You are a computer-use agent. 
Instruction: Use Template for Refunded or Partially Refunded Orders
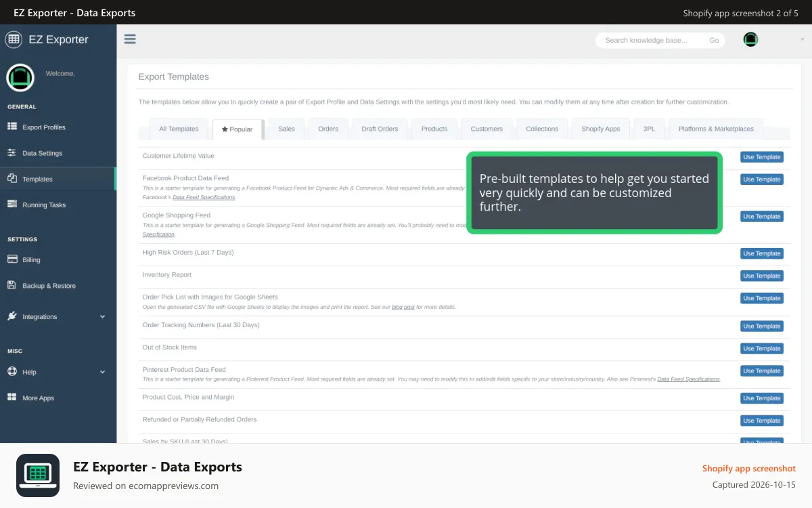click(x=762, y=421)
